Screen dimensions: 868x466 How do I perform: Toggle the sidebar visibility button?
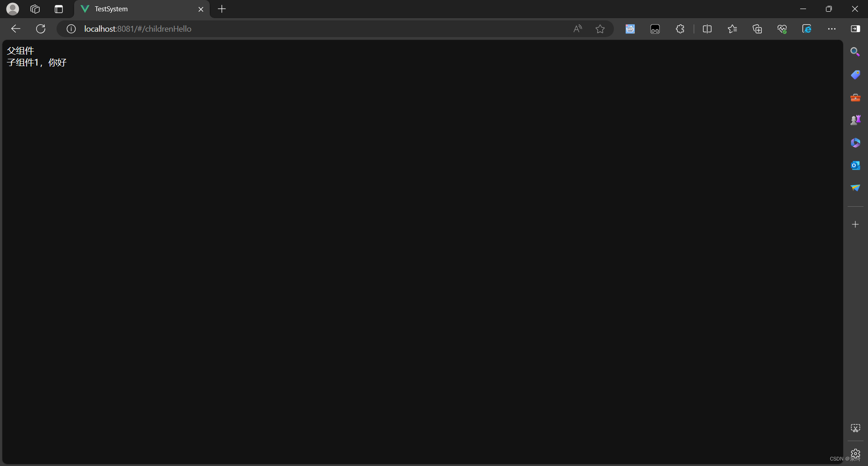855,29
